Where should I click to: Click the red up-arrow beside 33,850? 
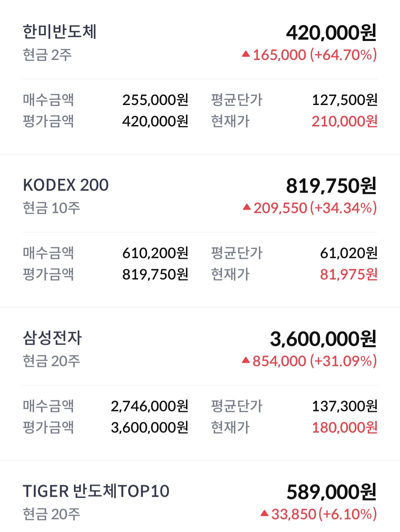[x=265, y=514]
